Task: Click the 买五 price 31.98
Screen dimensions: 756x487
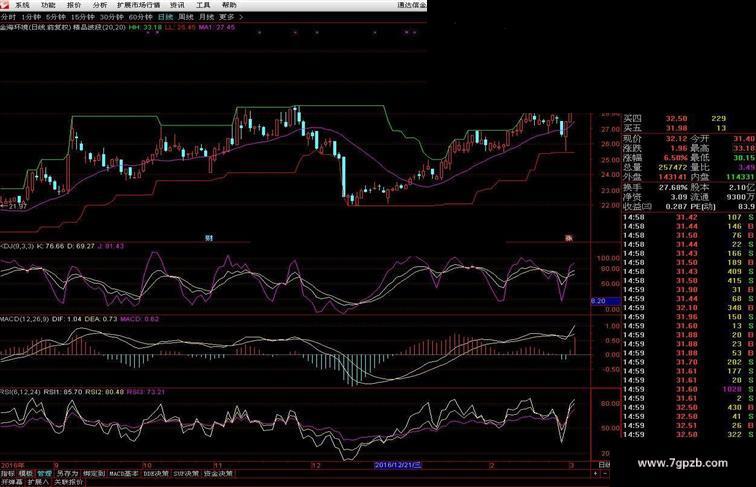Action: [x=676, y=128]
